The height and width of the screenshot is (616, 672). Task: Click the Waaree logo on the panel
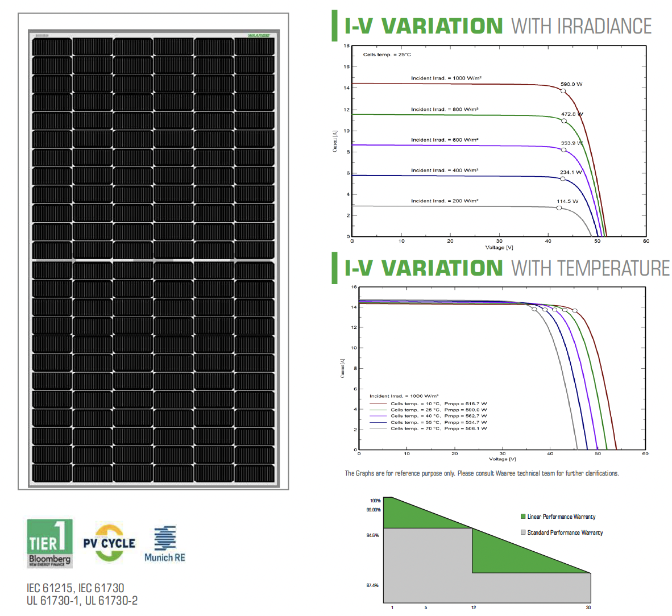click(259, 36)
